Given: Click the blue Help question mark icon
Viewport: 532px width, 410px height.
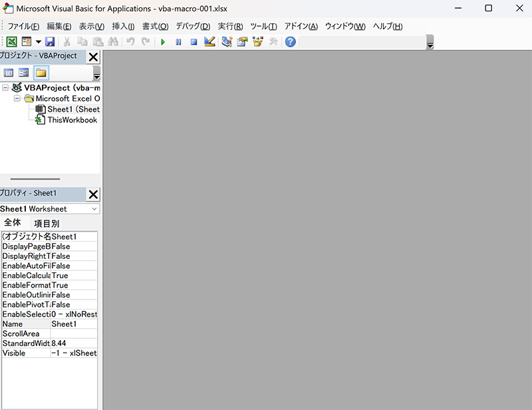Looking at the screenshot, I should (291, 42).
